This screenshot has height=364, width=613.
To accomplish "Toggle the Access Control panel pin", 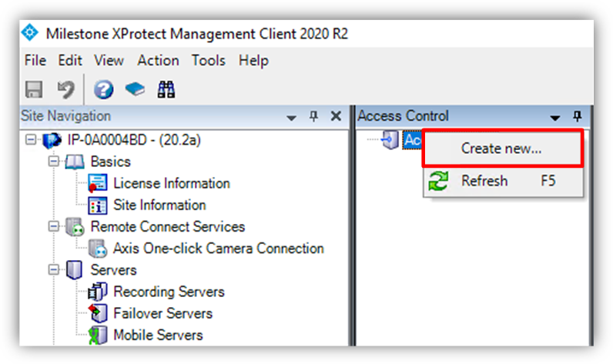I will pos(578,116).
